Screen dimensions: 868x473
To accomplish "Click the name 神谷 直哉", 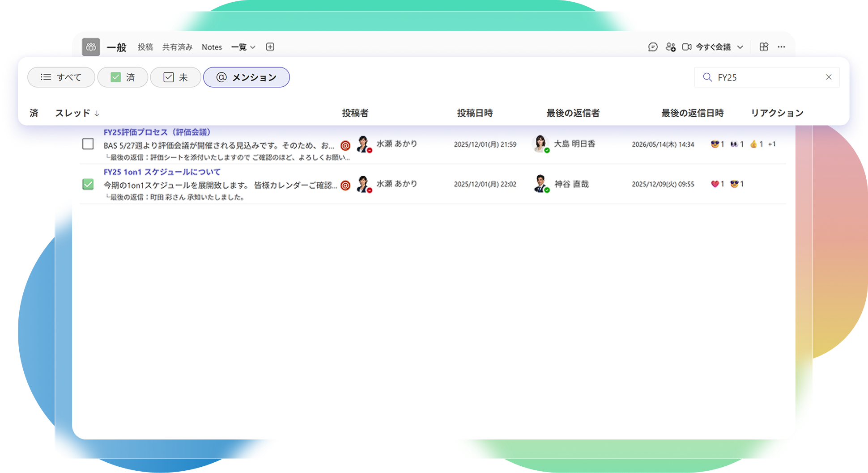I will tap(571, 184).
